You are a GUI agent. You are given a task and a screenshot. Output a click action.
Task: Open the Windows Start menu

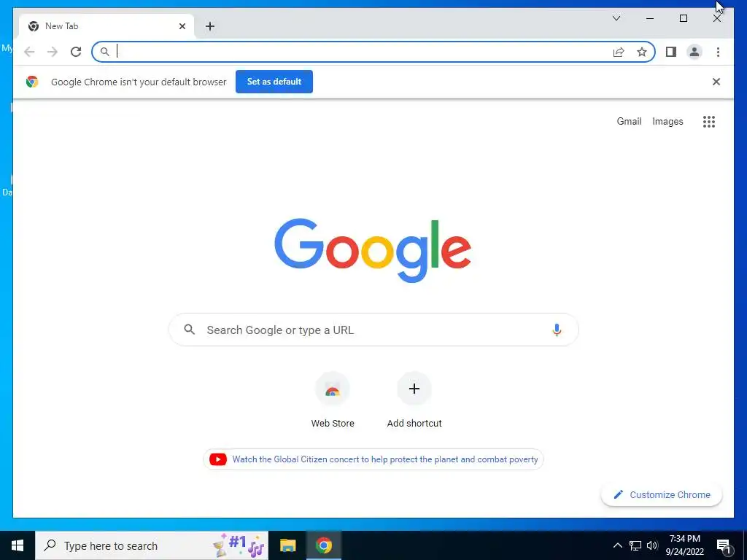(18, 545)
